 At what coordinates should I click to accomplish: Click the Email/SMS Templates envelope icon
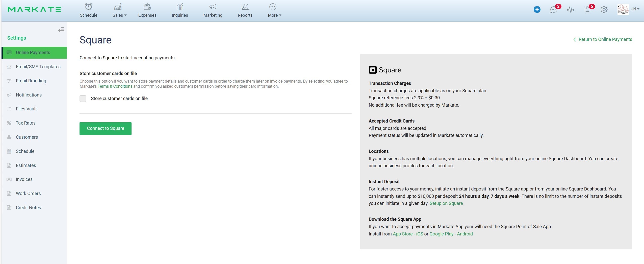(9, 67)
